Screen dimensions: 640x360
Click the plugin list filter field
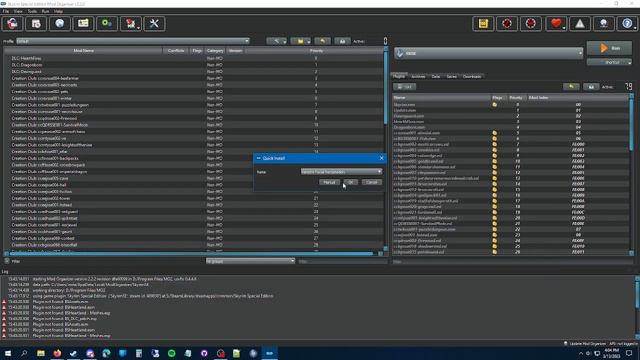[x=512, y=262]
